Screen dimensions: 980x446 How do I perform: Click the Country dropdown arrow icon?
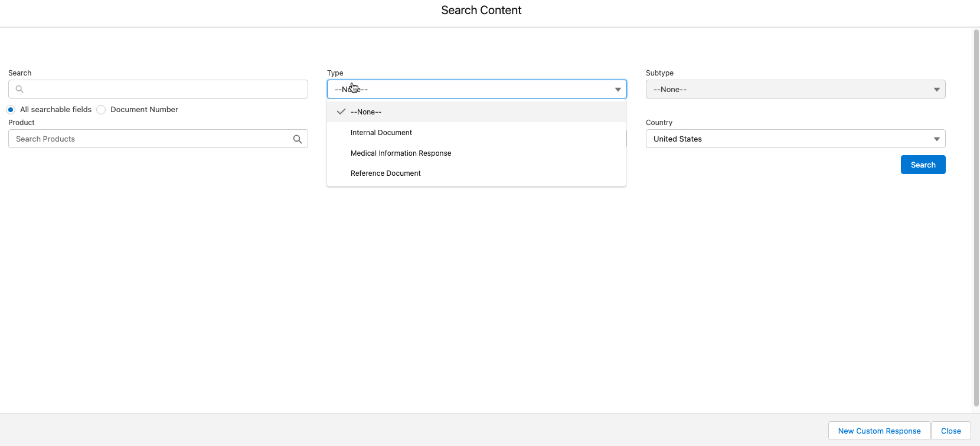click(x=936, y=139)
